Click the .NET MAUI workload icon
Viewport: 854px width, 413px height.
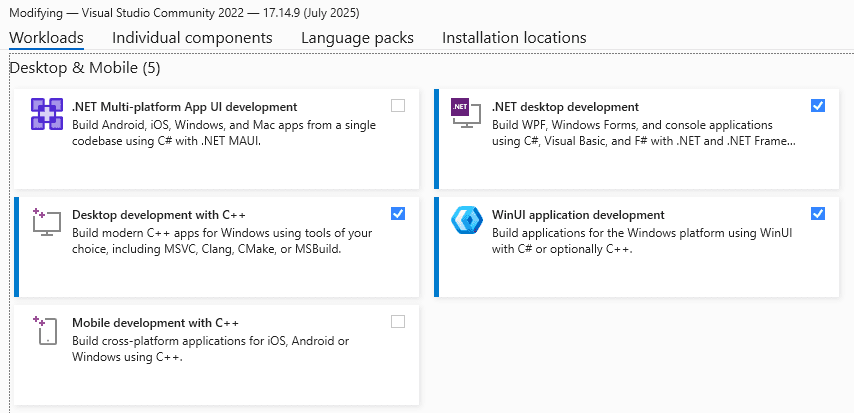[x=47, y=114]
